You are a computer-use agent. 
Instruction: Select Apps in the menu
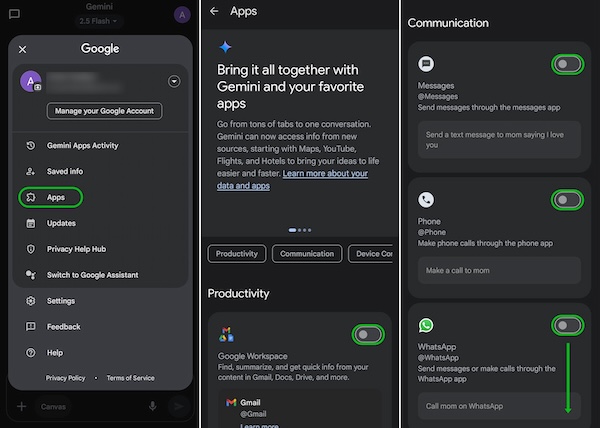coord(55,197)
